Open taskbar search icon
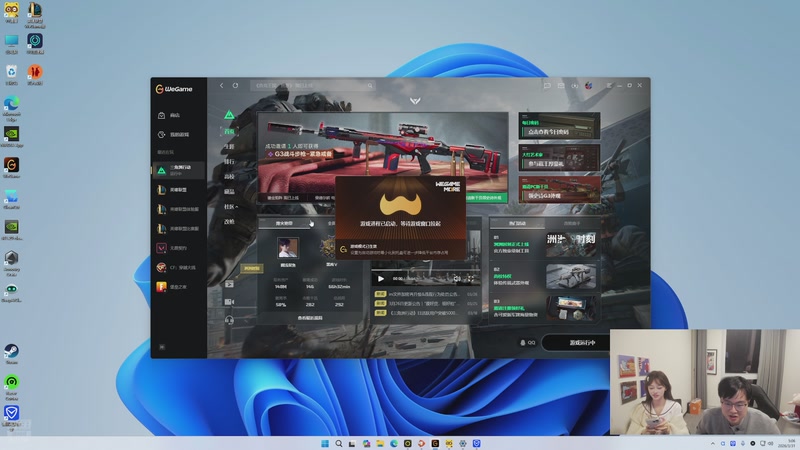800x450 pixels. (339, 443)
